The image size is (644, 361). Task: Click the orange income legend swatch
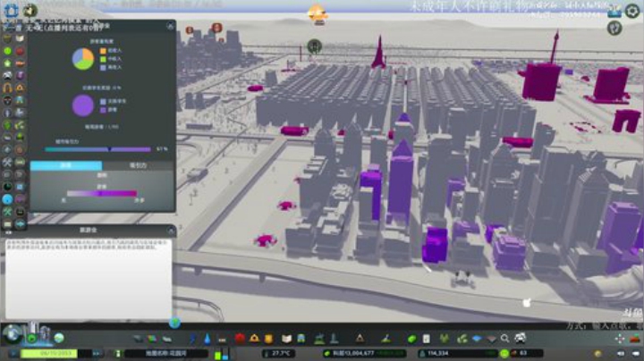point(103,50)
